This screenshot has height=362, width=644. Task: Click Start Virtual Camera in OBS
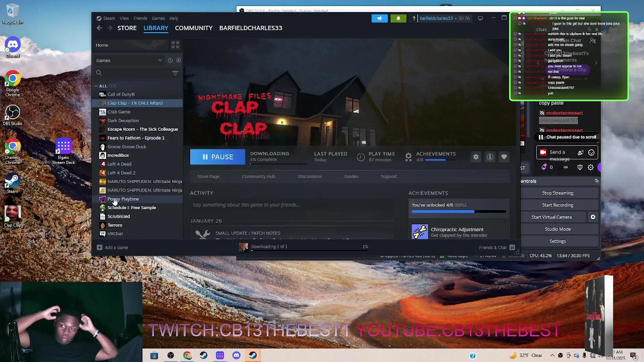551,217
